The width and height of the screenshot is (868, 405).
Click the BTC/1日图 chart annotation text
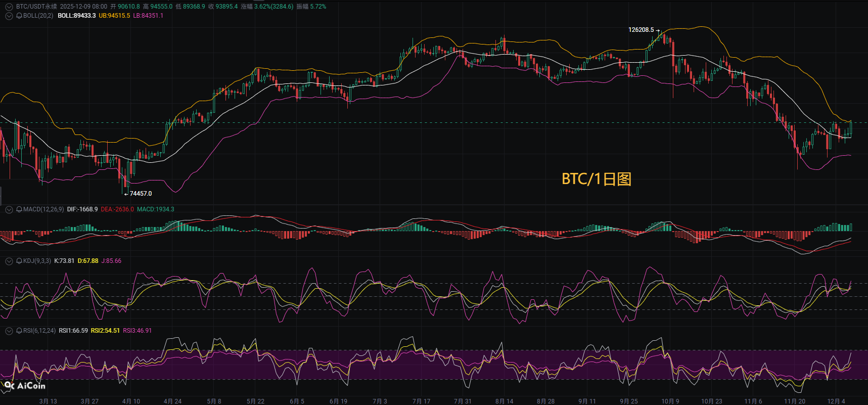597,179
